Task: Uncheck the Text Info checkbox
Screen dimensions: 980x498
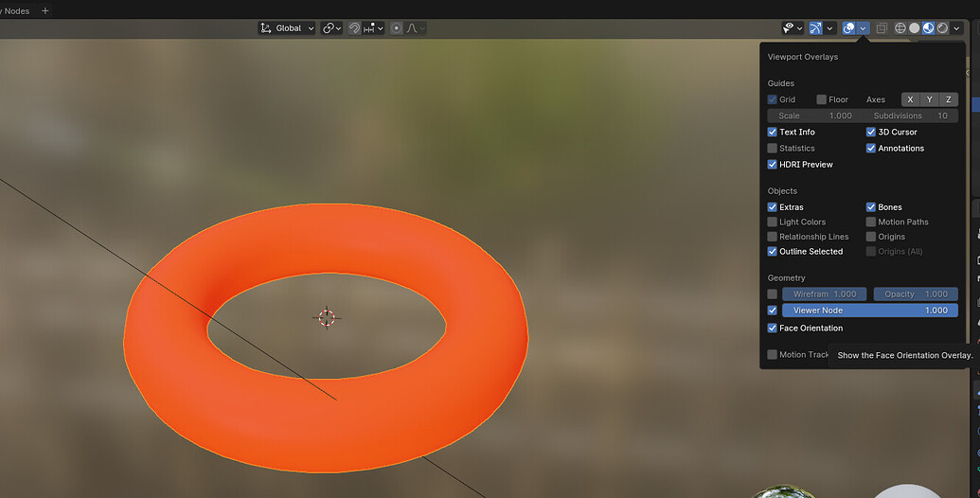Action: 773,132
